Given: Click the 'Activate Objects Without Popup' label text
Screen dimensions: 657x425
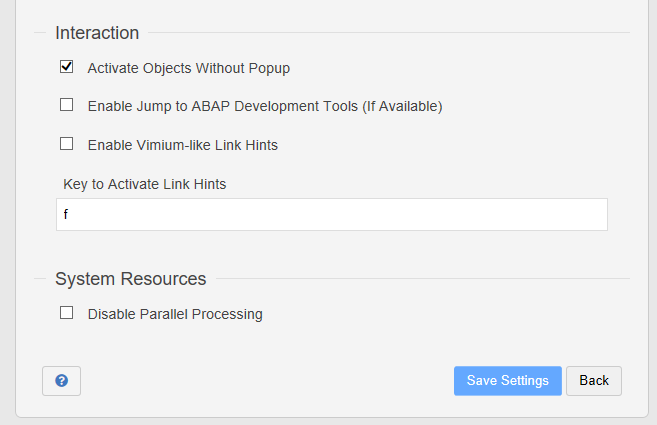Looking at the screenshot, I should tap(189, 68).
